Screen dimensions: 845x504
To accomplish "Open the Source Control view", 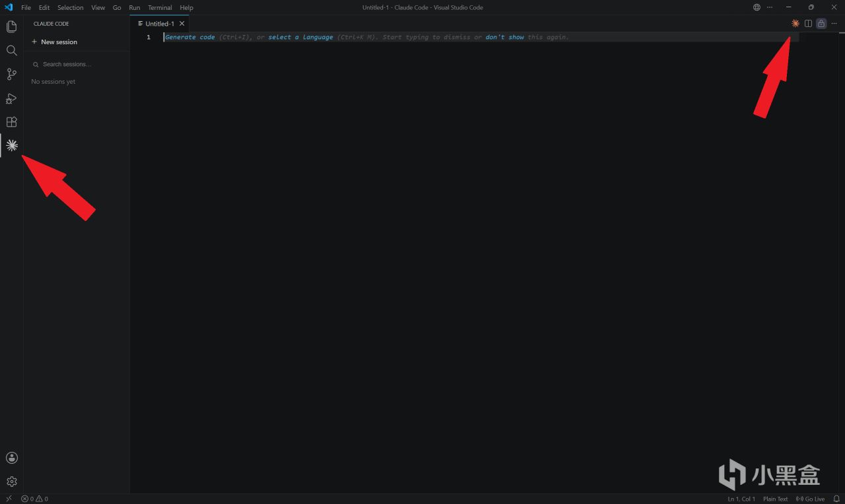I will [11, 74].
